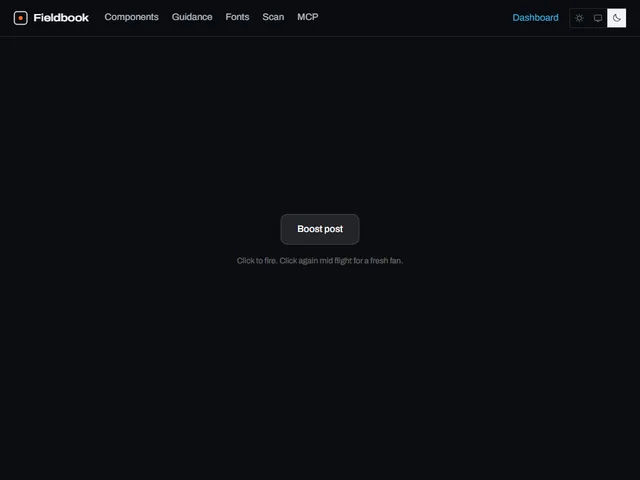Select the system theme monitor icon
640x480 pixels.
coord(598,18)
